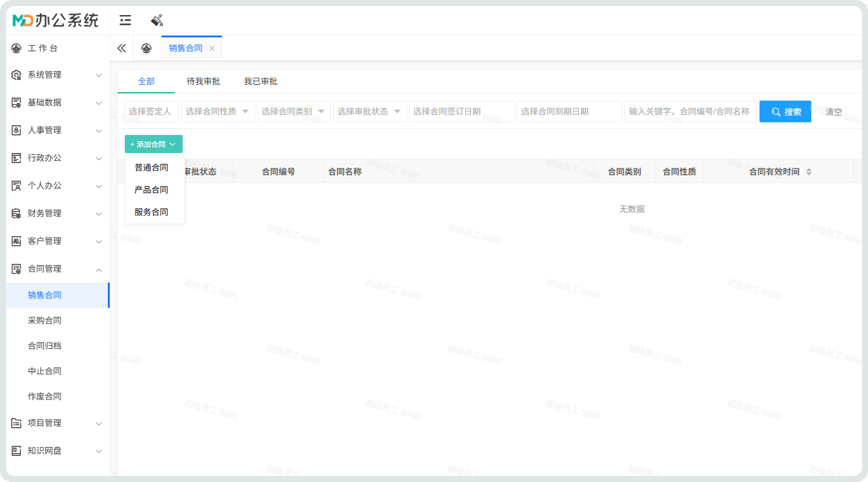Switch to the 待我审批 tab

tap(203, 81)
